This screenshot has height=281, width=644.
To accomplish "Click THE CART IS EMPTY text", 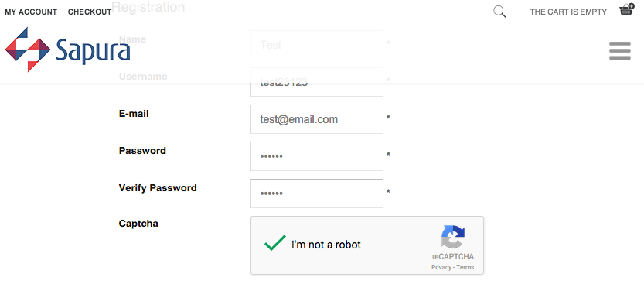I will (568, 12).
